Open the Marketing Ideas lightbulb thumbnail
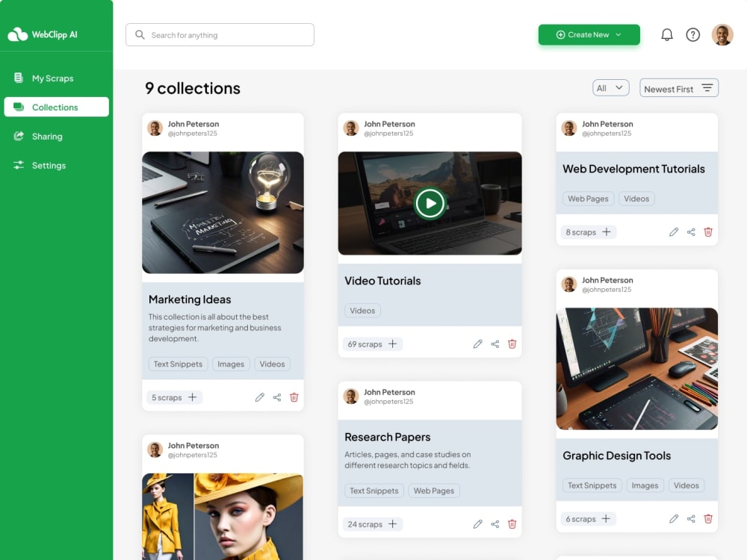The image size is (747, 560). pyautogui.click(x=223, y=212)
